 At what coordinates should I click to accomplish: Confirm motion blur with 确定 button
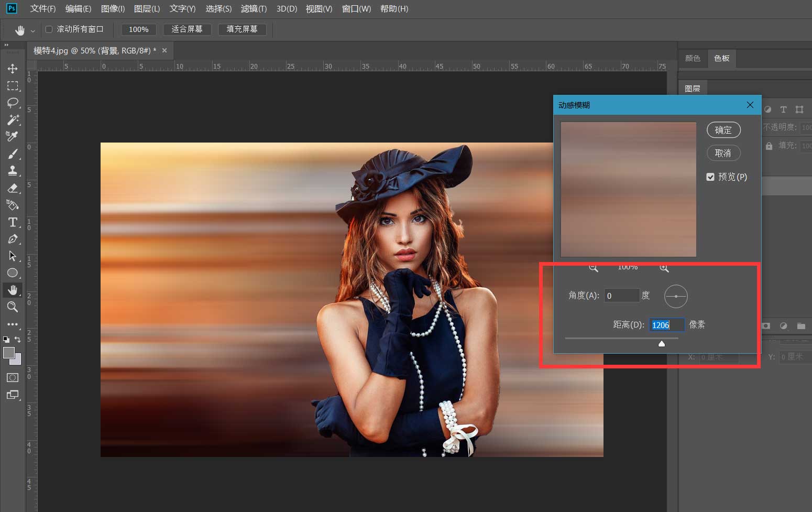click(723, 130)
